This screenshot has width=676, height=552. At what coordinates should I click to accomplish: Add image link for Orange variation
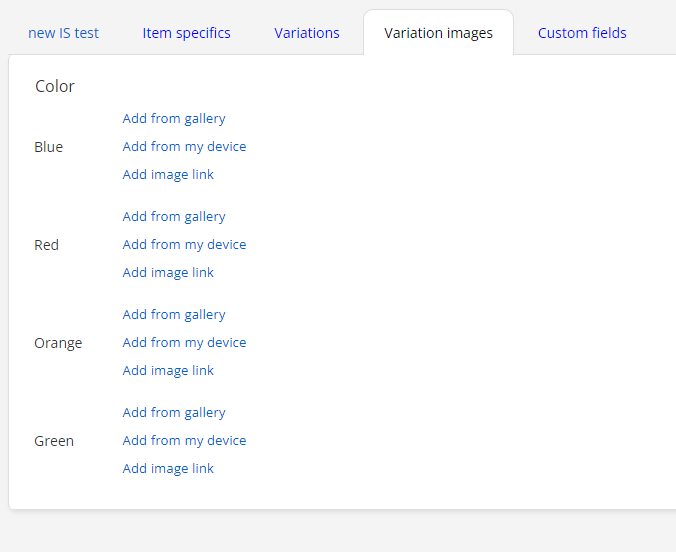[x=168, y=370]
